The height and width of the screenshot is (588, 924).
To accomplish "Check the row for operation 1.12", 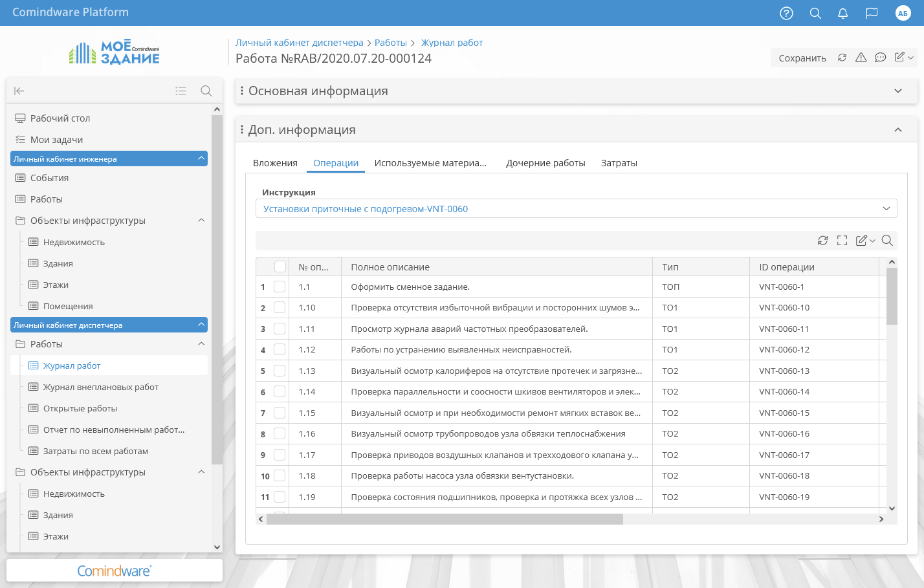I will (x=280, y=349).
